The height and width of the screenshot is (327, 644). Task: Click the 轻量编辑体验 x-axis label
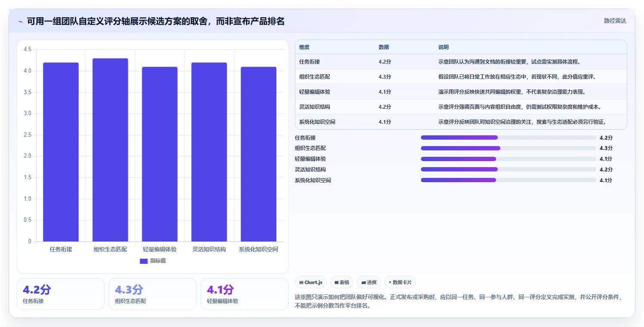click(x=159, y=249)
